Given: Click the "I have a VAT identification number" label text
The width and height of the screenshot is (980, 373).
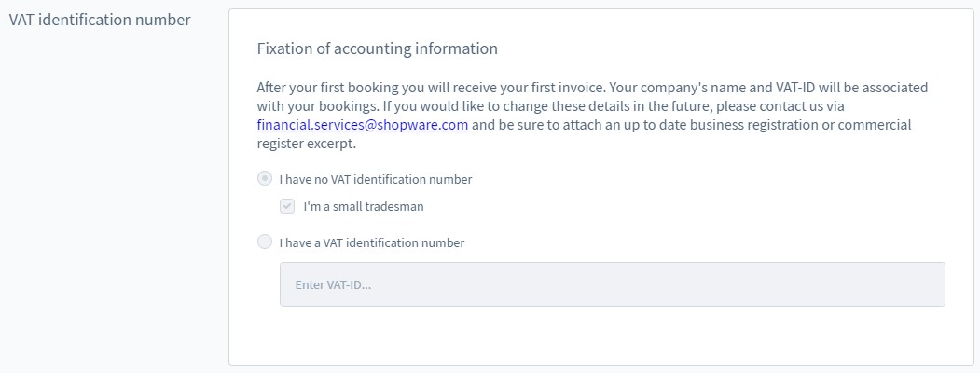Looking at the screenshot, I should click(372, 242).
